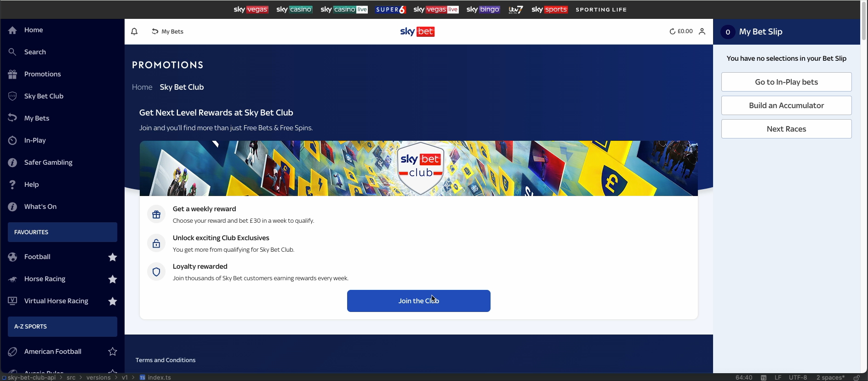Select Virtual Horse Racing sport

point(56,301)
